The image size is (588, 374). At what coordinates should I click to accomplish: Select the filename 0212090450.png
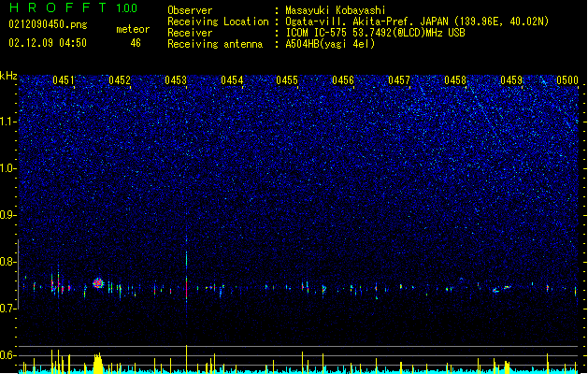(x=48, y=24)
